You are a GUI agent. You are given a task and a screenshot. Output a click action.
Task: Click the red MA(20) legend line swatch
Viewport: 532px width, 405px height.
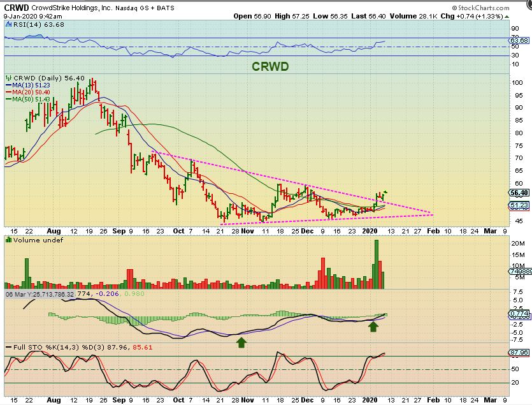click(8, 92)
